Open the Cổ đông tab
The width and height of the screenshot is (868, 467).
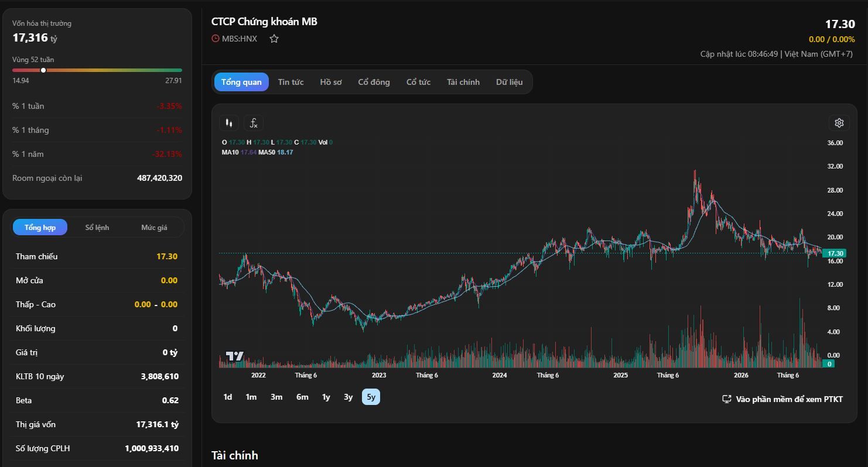coord(374,82)
